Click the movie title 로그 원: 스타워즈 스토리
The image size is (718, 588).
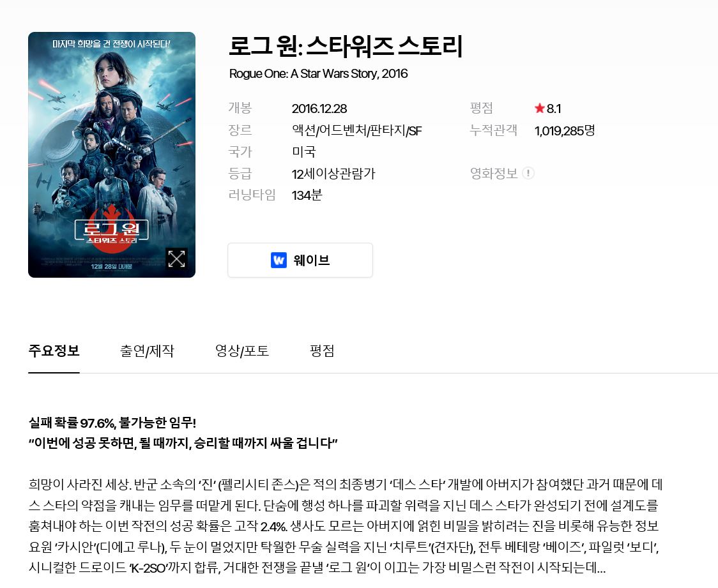click(346, 46)
